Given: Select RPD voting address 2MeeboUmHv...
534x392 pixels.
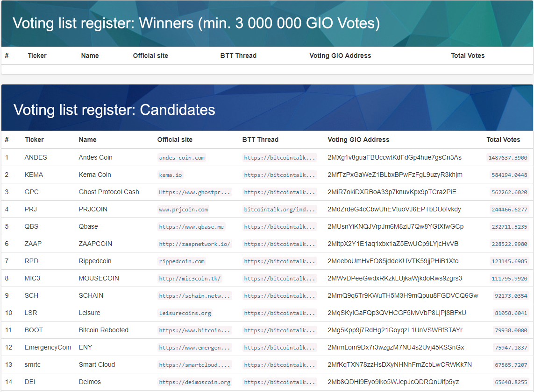Looking at the screenshot, I should point(393,261).
